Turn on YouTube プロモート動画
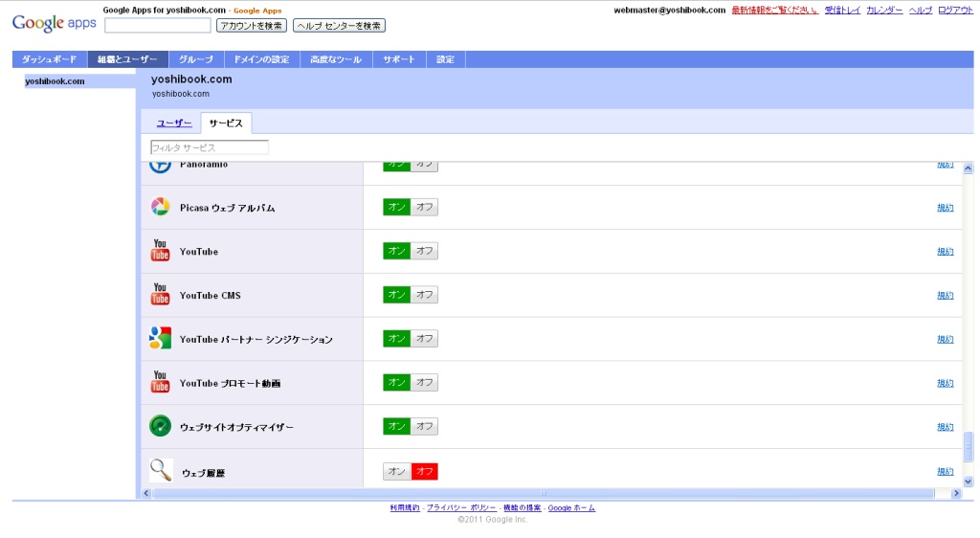This screenshot has height=538, width=980. [396, 382]
